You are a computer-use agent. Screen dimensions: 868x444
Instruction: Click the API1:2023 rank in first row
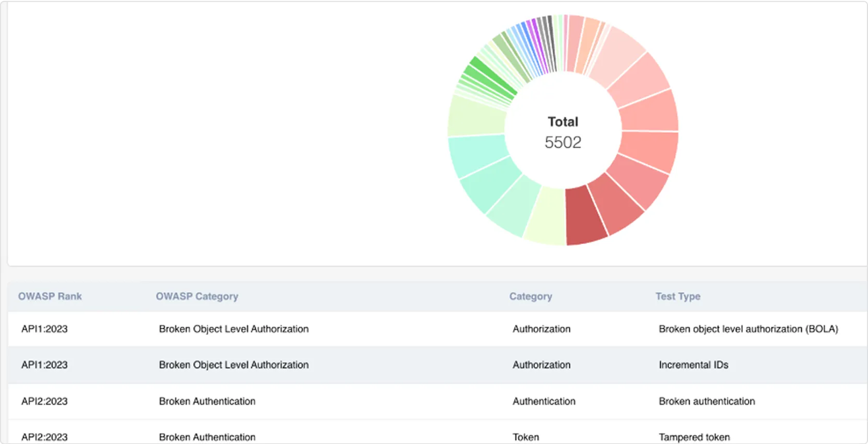pyautogui.click(x=44, y=329)
